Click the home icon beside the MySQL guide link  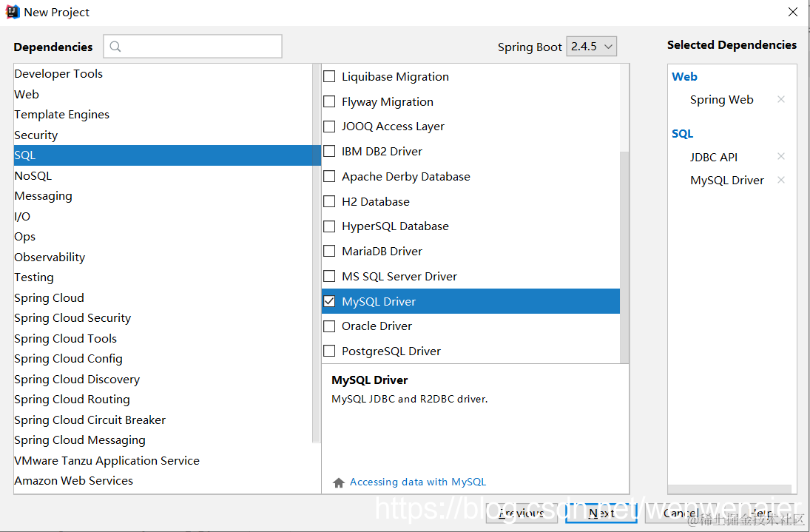[339, 482]
